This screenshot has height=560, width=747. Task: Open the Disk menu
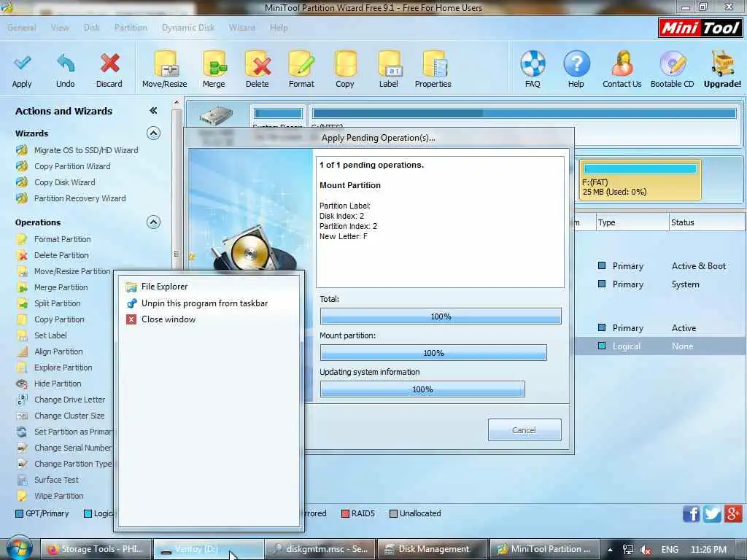point(91,28)
